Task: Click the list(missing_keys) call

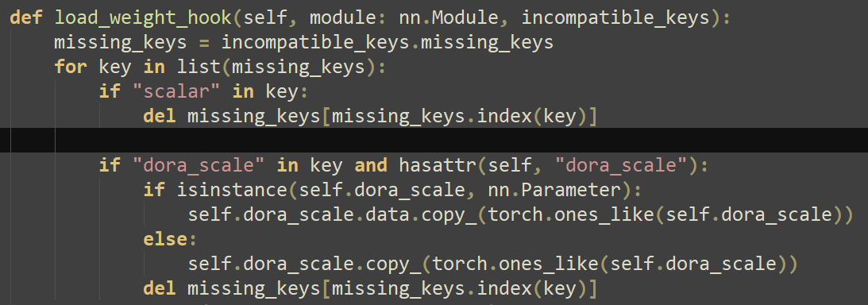Action: coord(277,67)
